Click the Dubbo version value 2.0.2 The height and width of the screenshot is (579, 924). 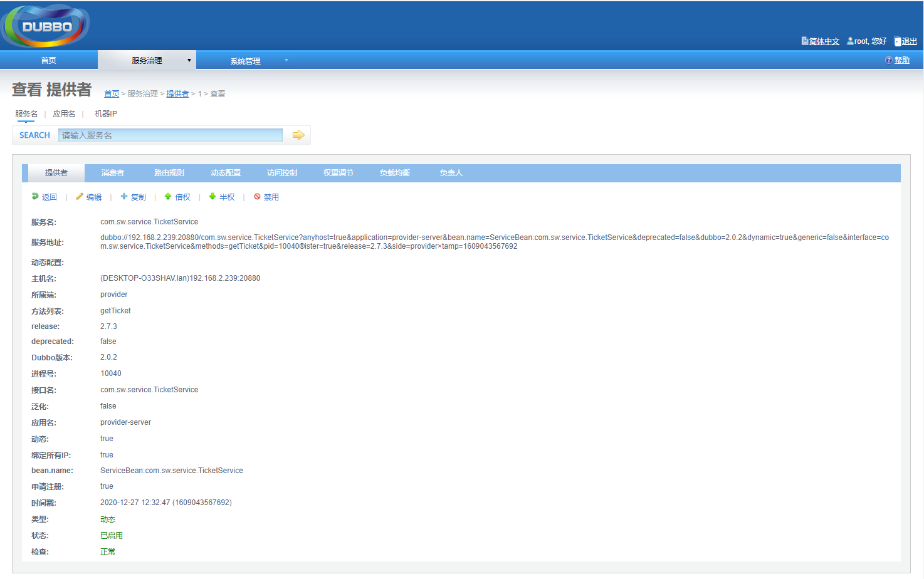pos(108,357)
